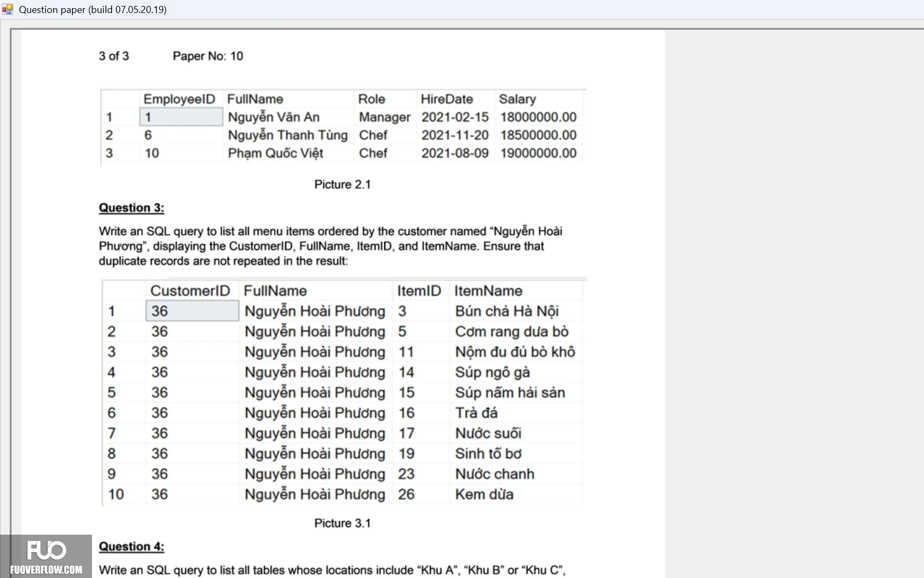
Task: Click the salary 19000000.00 cell
Action: (x=539, y=153)
